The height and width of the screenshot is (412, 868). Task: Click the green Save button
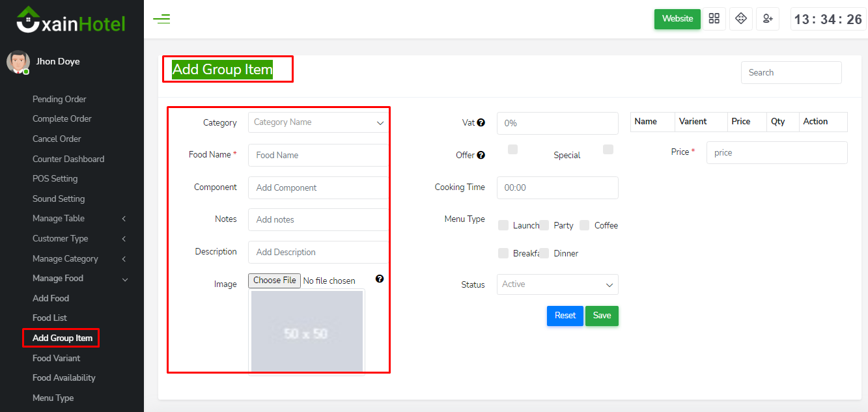click(602, 316)
